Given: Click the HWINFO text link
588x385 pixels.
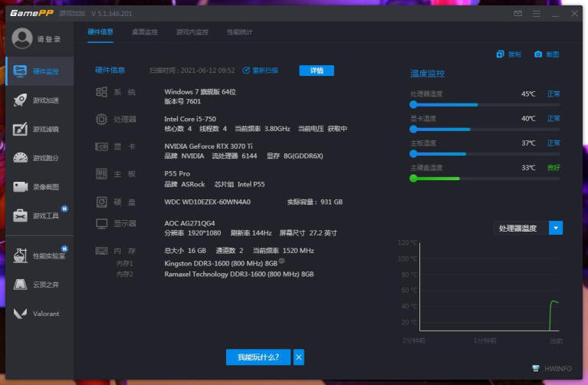Looking at the screenshot, I should click(558, 368).
